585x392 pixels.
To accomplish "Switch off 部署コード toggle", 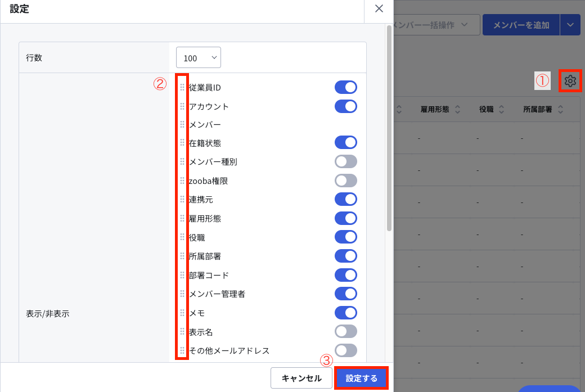I will pyautogui.click(x=346, y=275).
